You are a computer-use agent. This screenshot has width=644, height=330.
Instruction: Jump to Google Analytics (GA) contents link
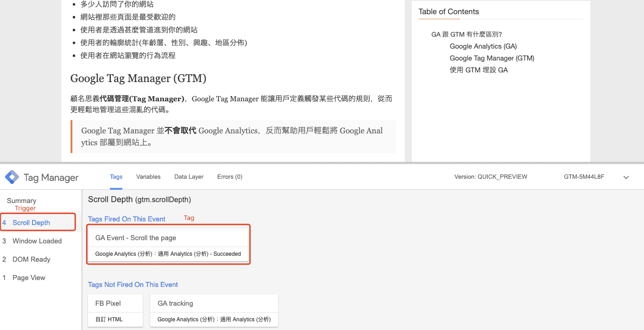pos(483,46)
